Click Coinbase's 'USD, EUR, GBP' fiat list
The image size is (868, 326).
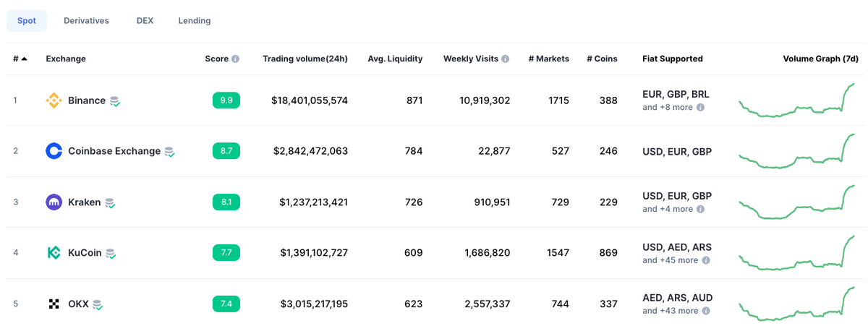coord(677,151)
